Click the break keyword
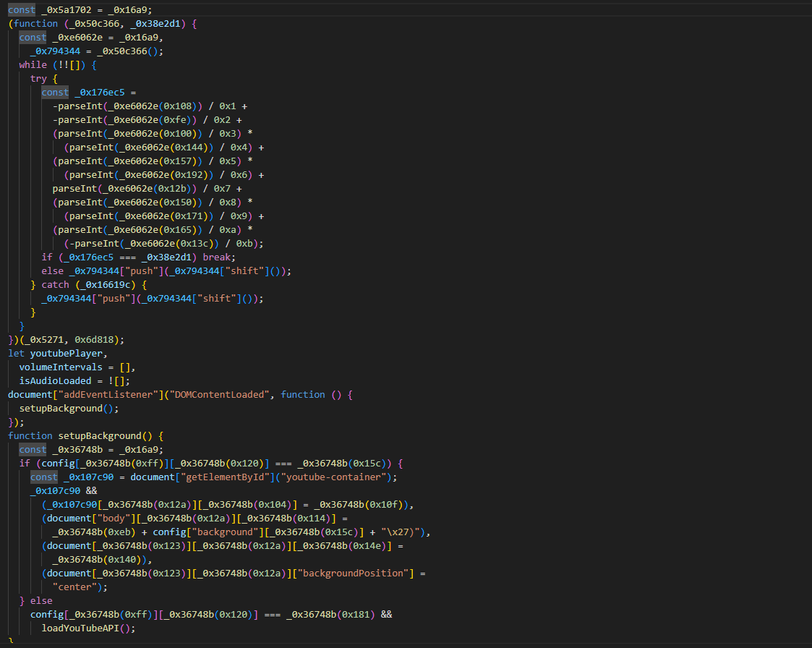This screenshot has width=812, height=648. 219,257
